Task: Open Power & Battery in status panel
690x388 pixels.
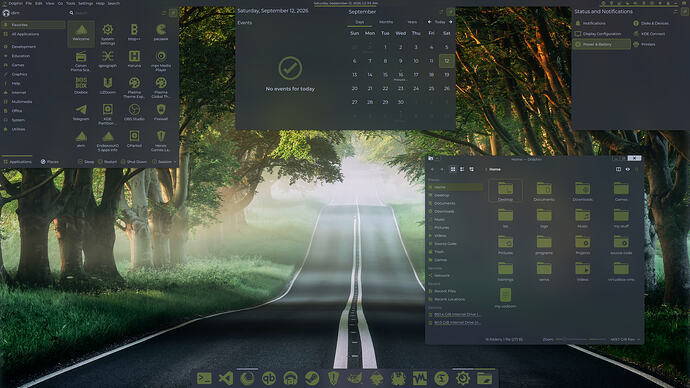Action: click(x=602, y=44)
